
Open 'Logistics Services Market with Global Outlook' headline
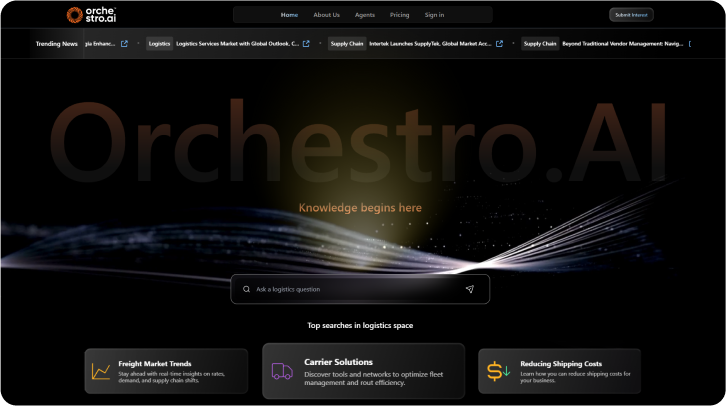tap(238, 44)
